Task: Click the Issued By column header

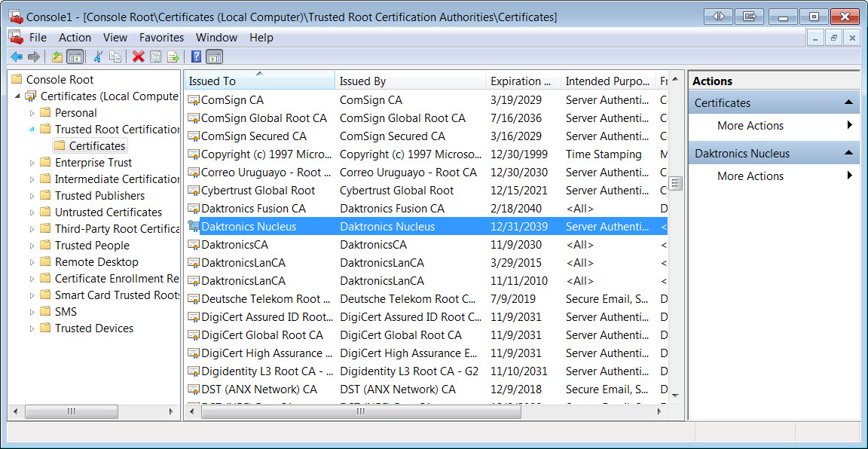Action: coord(409,81)
